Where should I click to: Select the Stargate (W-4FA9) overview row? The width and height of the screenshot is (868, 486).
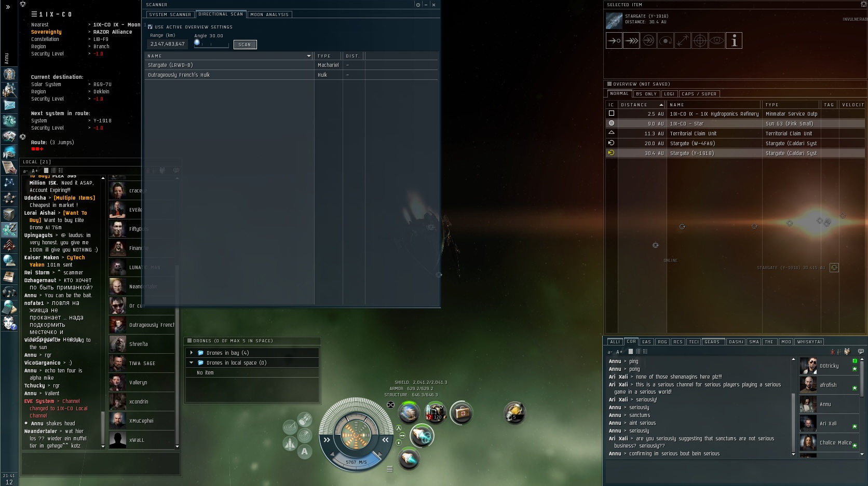pos(735,143)
